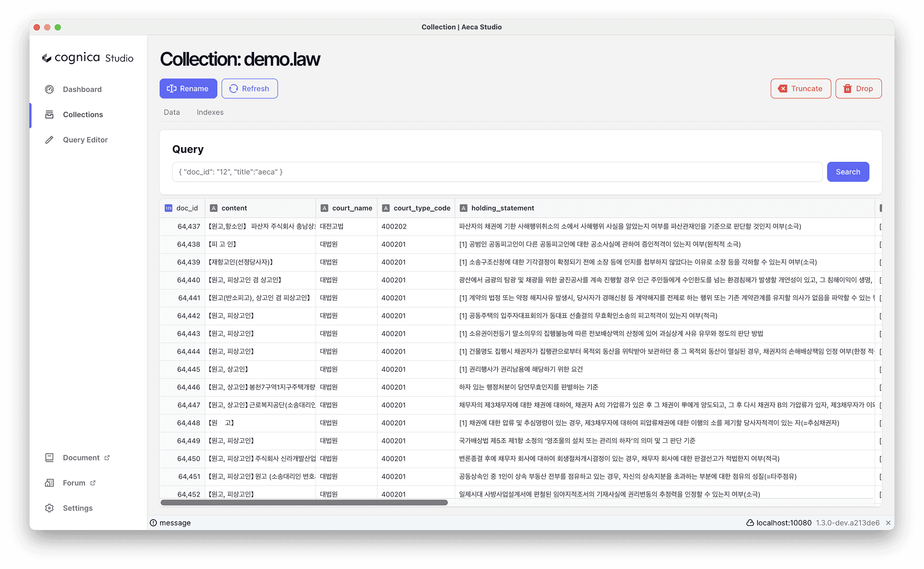Click the message info icon in status bar
Screen dimensions: 924x569
(153, 523)
